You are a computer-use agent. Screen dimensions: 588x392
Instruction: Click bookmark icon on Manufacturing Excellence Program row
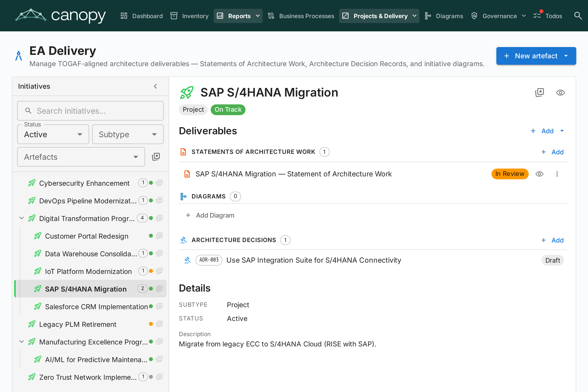[x=159, y=342]
